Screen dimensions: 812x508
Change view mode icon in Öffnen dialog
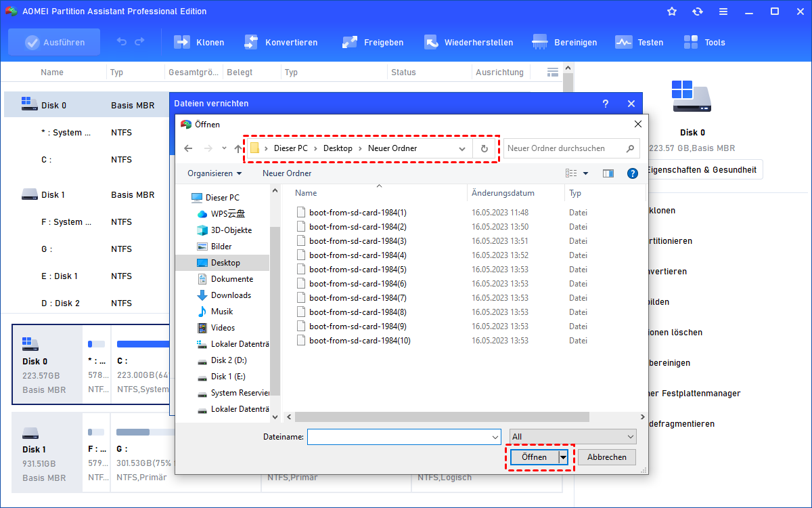(x=571, y=173)
